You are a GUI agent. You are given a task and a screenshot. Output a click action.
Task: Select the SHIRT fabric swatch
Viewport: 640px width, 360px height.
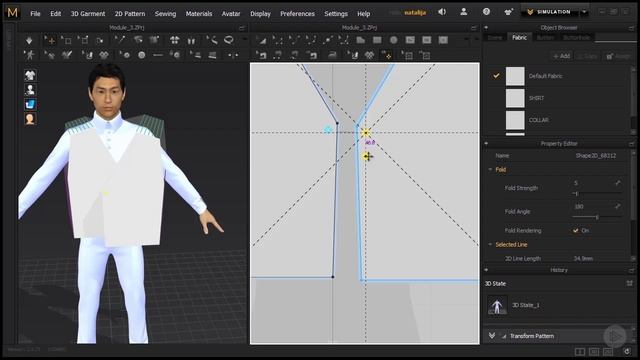click(515, 98)
